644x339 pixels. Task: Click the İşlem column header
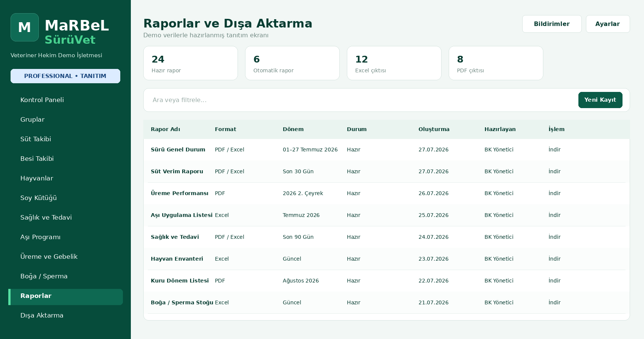[x=557, y=129]
